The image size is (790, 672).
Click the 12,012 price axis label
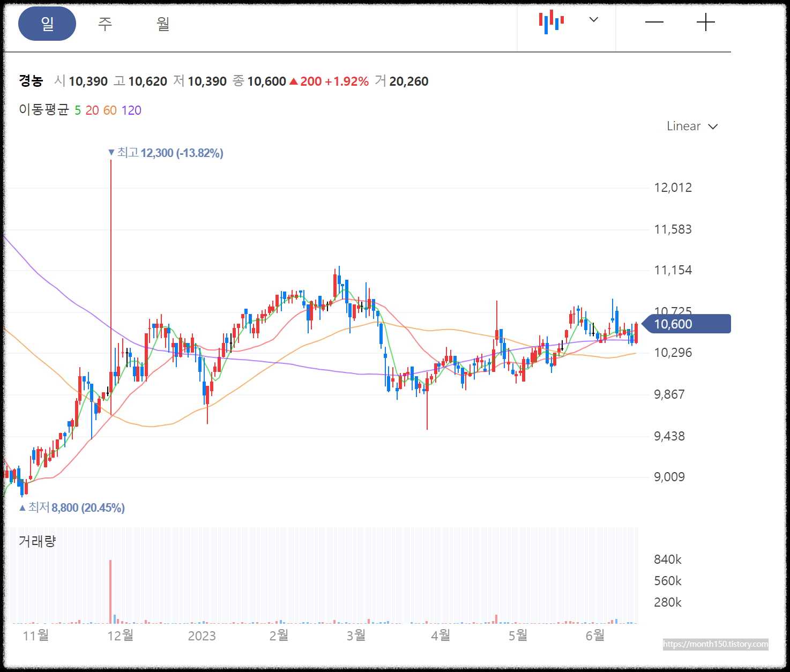pyautogui.click(x=673, y=188)
